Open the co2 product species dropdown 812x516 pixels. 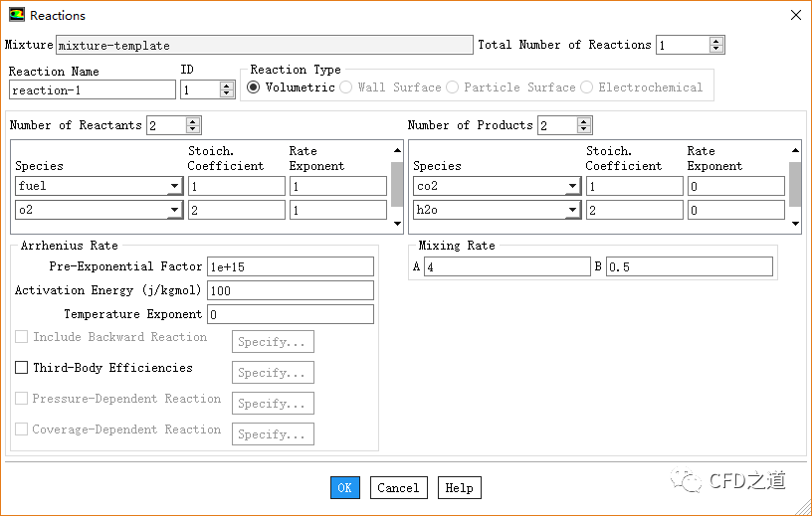(572, 186)
